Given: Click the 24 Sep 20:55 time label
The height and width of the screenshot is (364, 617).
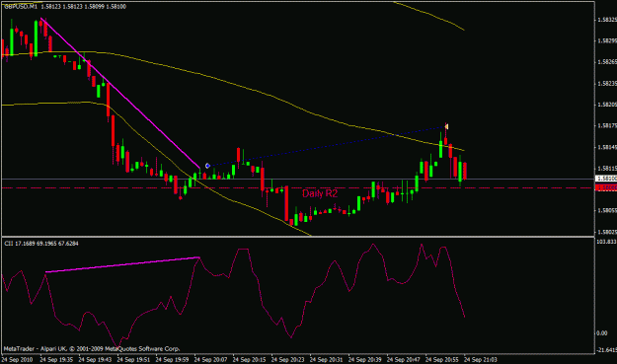Looking at the screenshot, I should [442, 359].
